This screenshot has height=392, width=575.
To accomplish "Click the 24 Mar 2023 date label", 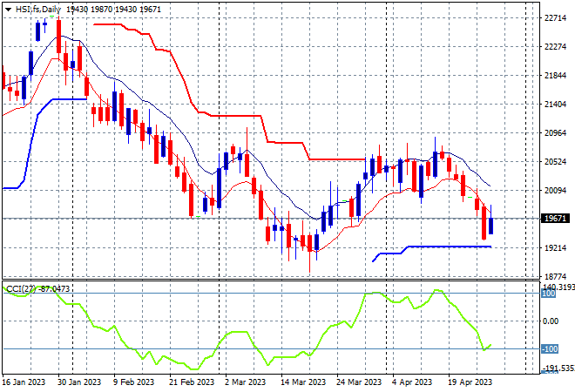I will pyautogui.click(x=359, y=382).
